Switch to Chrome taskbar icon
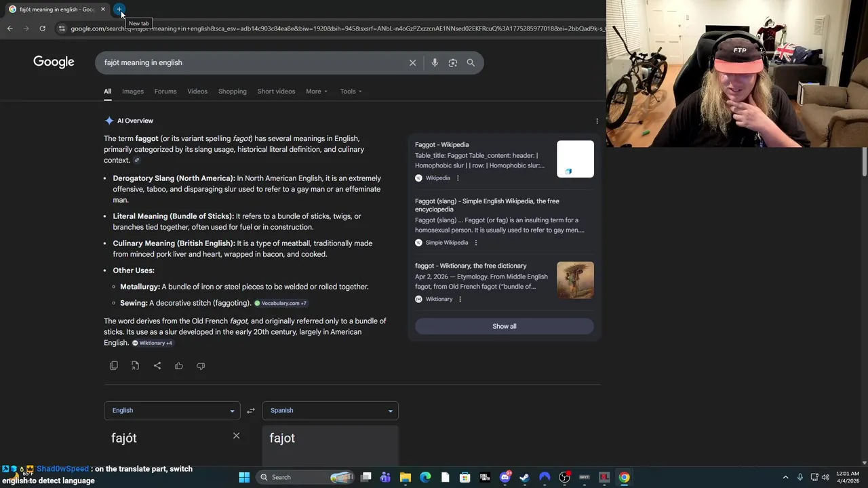The width and height of the screenshot is (868, 488). click(x=624, y=477)
